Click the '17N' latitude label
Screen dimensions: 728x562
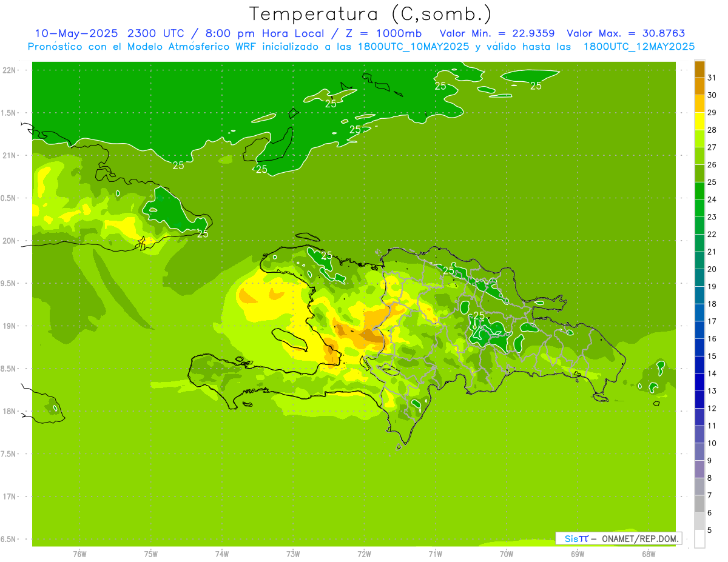point(9,497)
